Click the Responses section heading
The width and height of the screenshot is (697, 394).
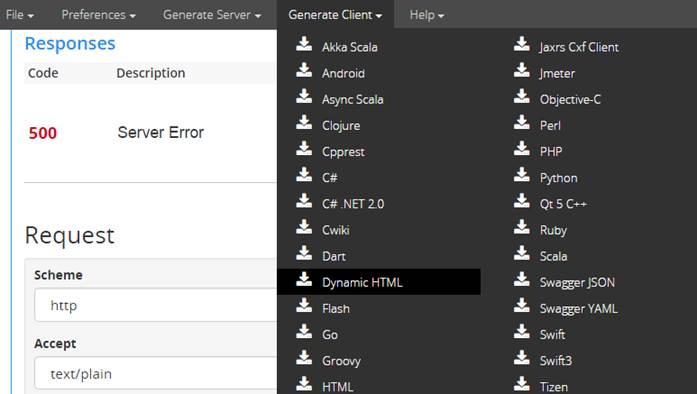pos(70,44)
